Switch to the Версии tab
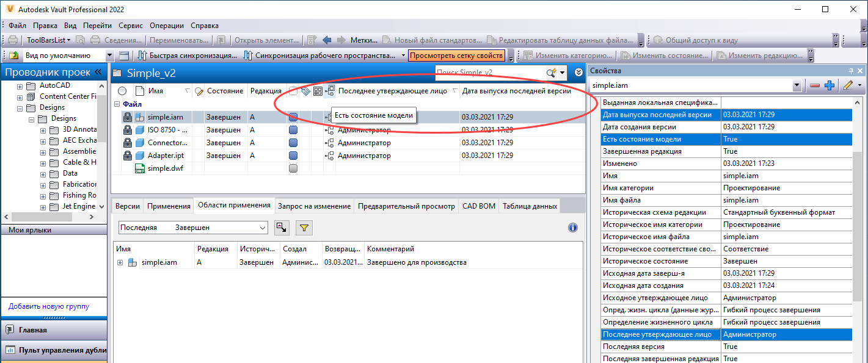Image resolution: width=868 pixels, height=363 pixels. coord(128,206)
